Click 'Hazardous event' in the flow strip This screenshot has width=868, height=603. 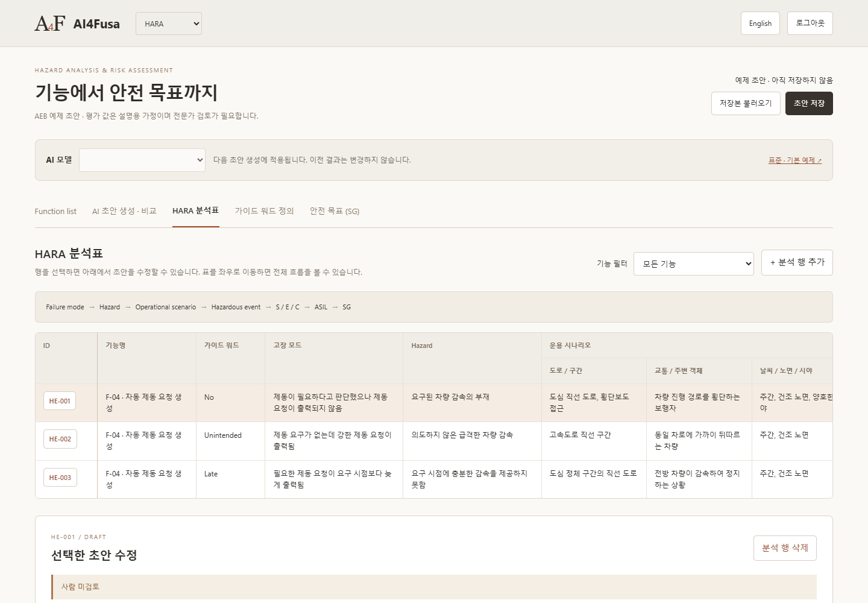coord(236,308)
